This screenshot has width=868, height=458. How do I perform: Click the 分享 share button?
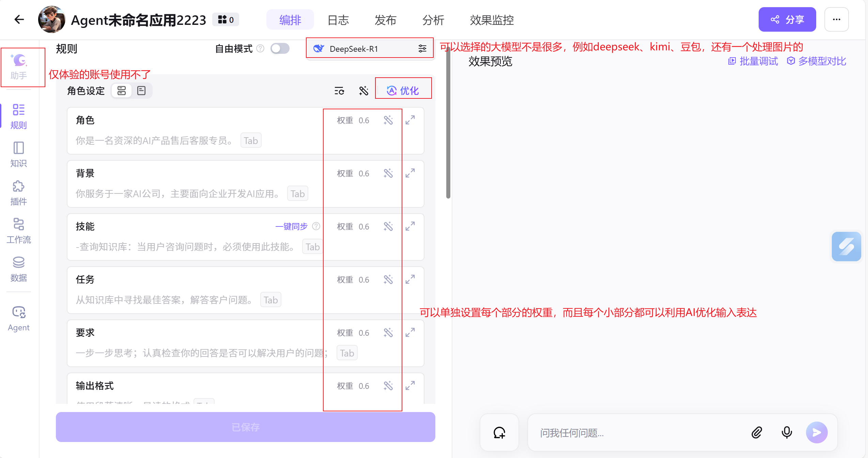point(787,19)
